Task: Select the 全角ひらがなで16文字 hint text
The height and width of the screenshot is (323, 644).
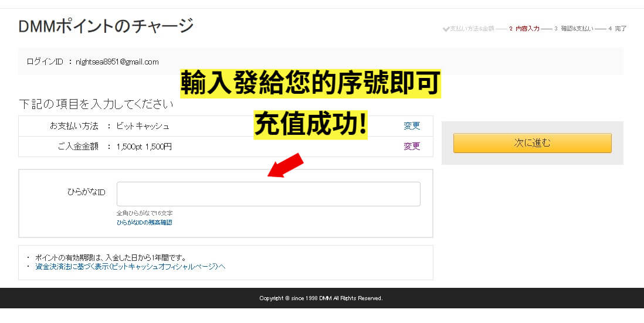Action: [144, 213]
